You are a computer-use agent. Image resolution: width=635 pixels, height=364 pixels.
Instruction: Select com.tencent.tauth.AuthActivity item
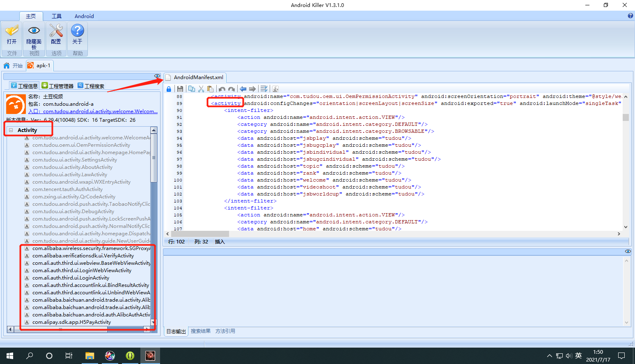pyautogui.click(x=67, y=189)
